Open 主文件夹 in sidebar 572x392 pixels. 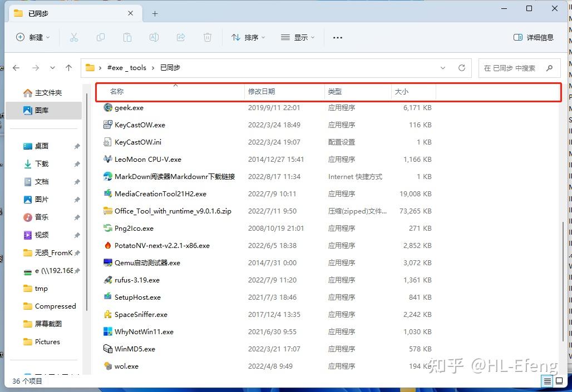[43, 93]
